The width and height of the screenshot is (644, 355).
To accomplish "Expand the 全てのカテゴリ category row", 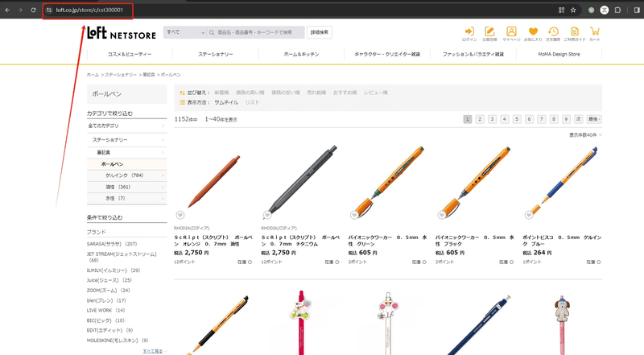I will coord(126,126).
